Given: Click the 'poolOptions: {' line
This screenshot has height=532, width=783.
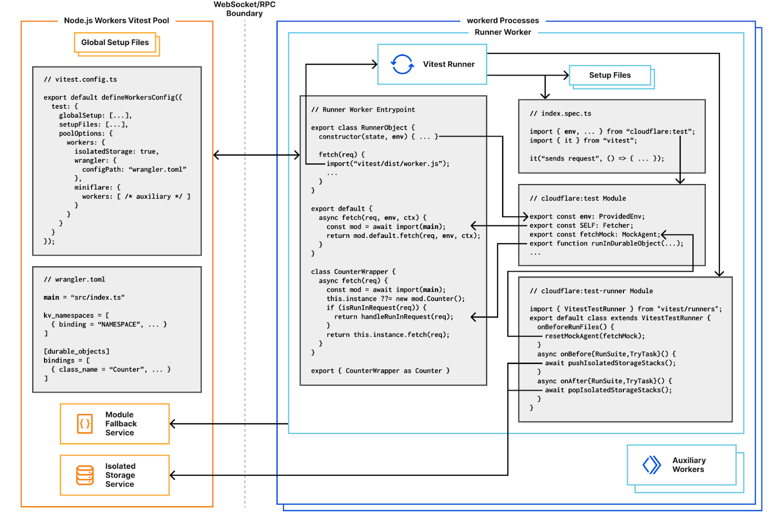Looking at the screenshot, I should 86,133.
